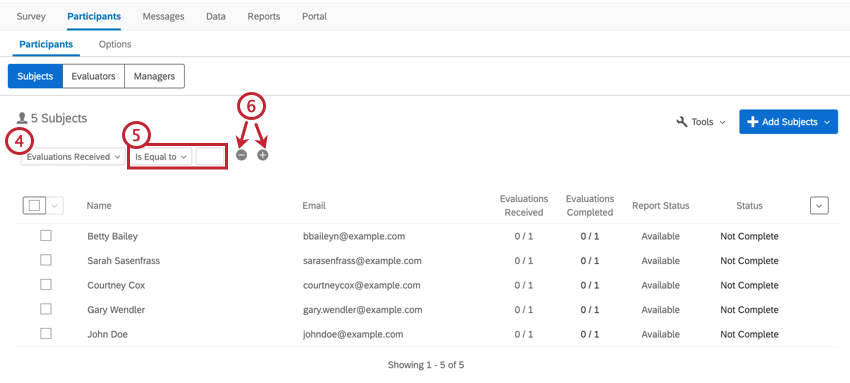Screen dimensions: 850x383
Task: Click Betty Bailey's Available report status
Action: tap(660, 236)
